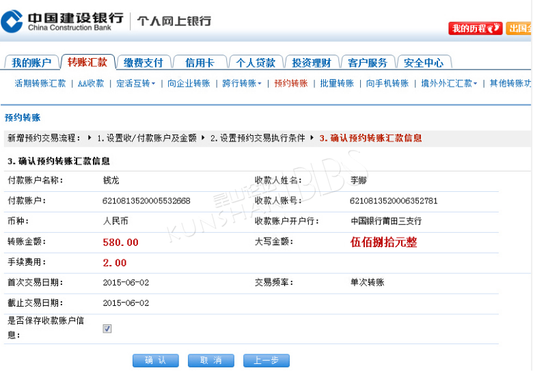Click the AA收款 link
Viewport: 533px width, 392px height.
coord(91,83)
